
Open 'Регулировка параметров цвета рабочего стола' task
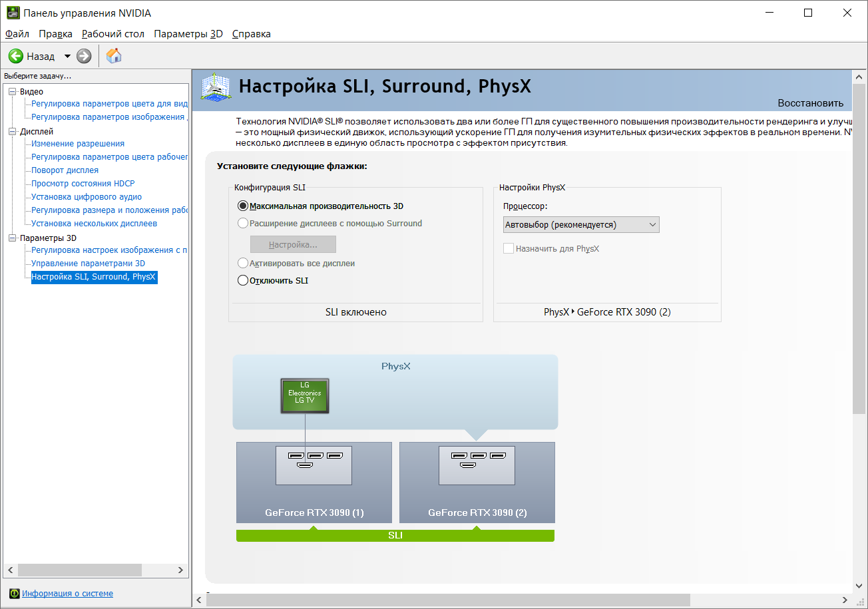point(110,157)
